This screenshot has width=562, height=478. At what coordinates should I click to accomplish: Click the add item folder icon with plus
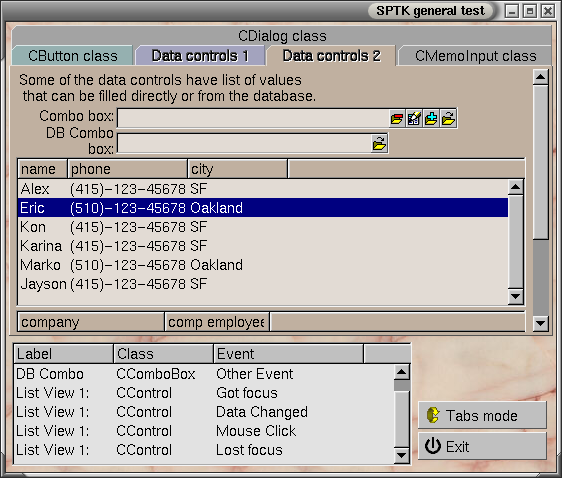pyautogui.click(x=431, y=118)
